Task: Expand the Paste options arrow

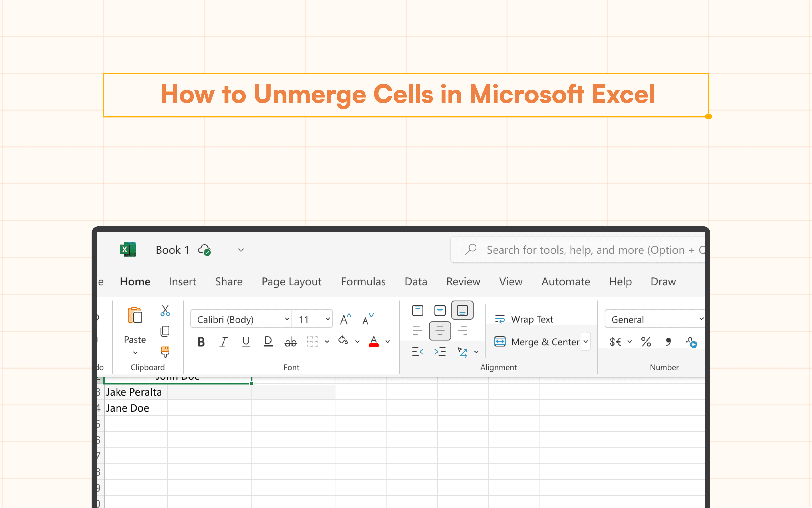Action: [135, 353]
